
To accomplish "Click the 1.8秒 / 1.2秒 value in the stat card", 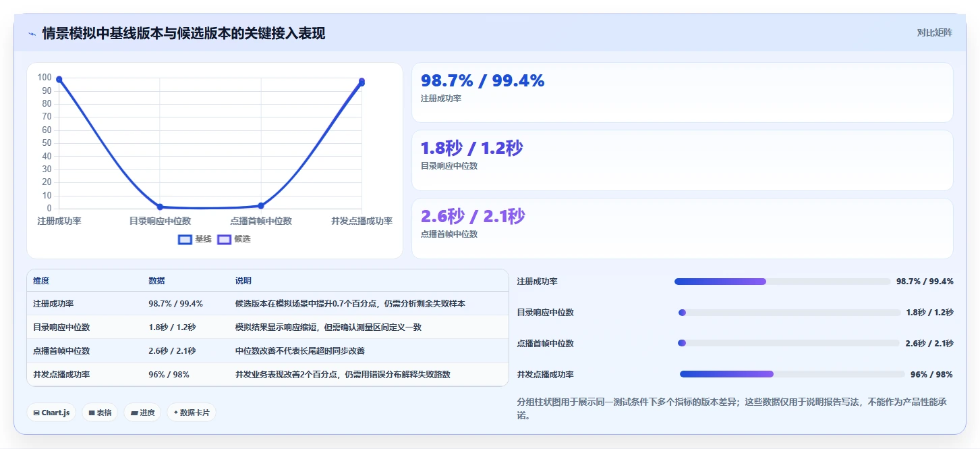I will pyautogui.click(x=471, y=149).
